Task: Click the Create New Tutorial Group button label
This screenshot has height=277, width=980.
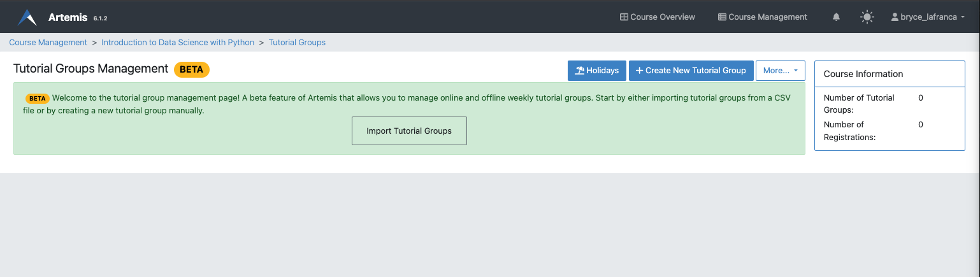Action: click(x=695, y=71)
